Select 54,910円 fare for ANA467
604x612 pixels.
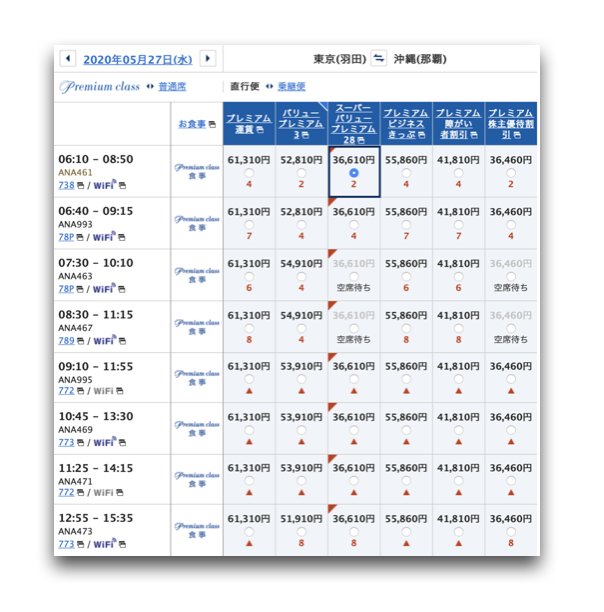point(301,328)
